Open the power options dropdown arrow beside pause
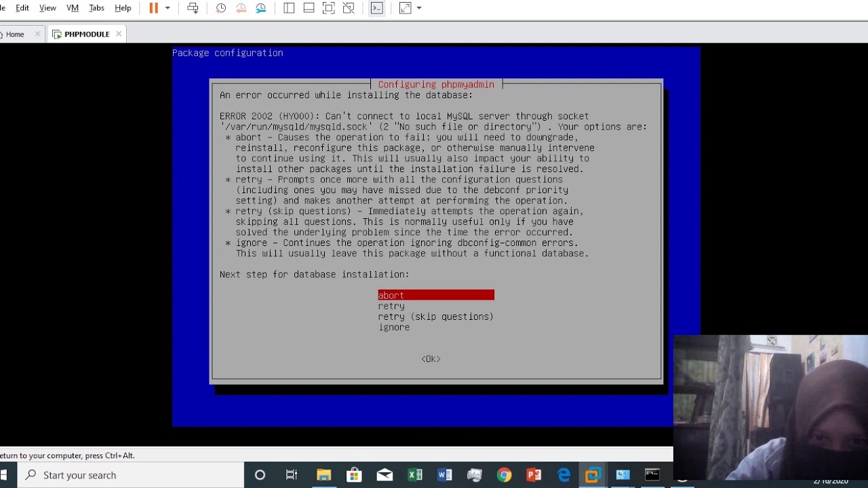Screen dimensions: 868x488 coord(167,8)
